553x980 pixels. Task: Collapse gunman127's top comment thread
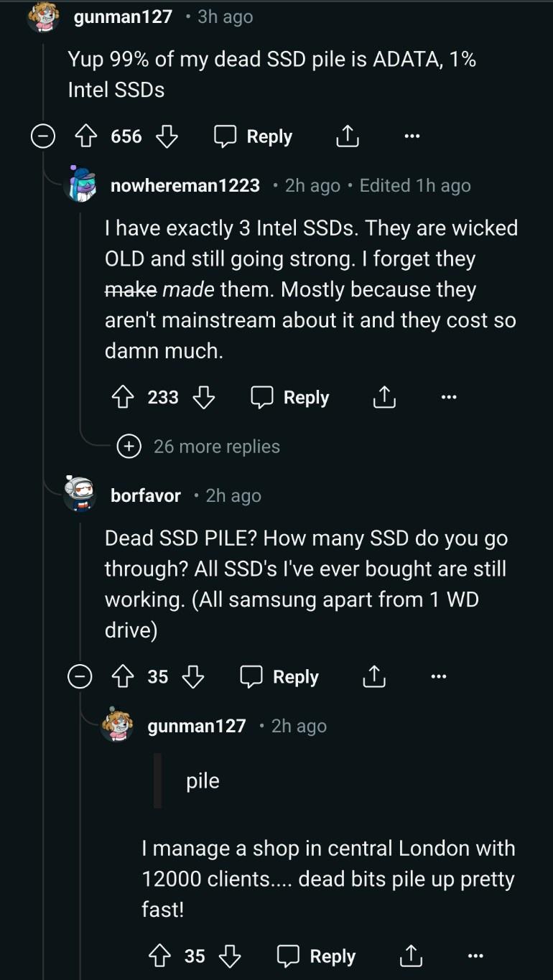pos(42,136)
